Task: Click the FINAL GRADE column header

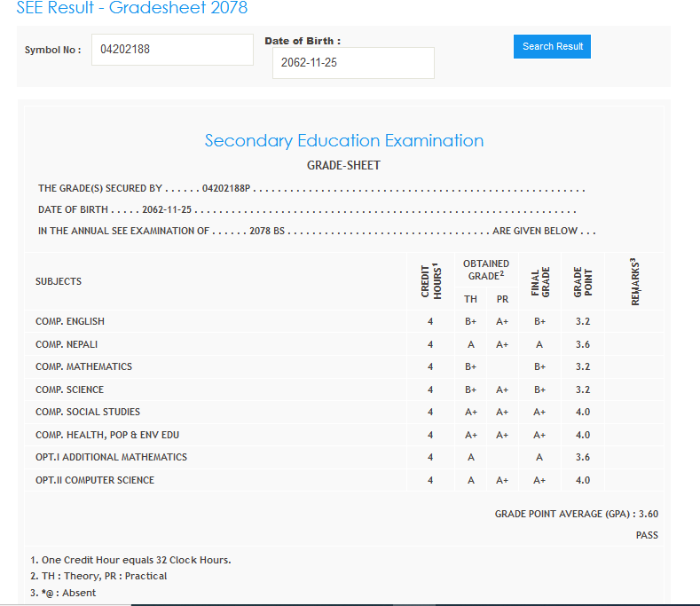Action: (x=540, y=281)
